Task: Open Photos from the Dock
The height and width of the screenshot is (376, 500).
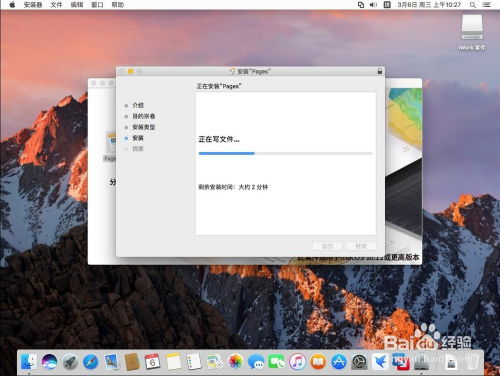Action: pyautogui.click(x=235, y=362)
